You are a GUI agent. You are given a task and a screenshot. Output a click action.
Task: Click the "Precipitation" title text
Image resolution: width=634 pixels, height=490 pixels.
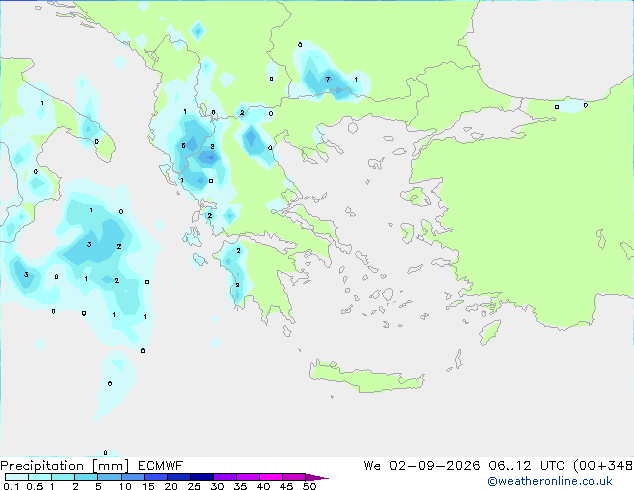42,466
